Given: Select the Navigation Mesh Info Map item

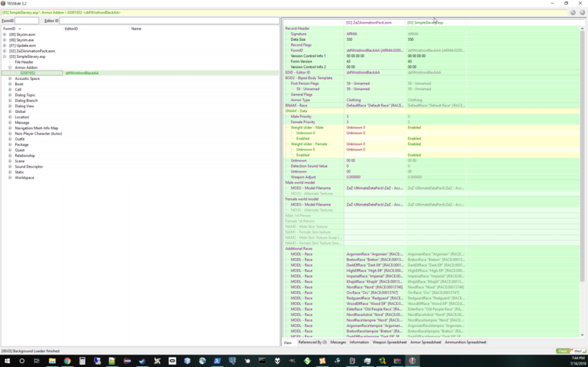Looking at the screenshot, I should coord(36,128).
